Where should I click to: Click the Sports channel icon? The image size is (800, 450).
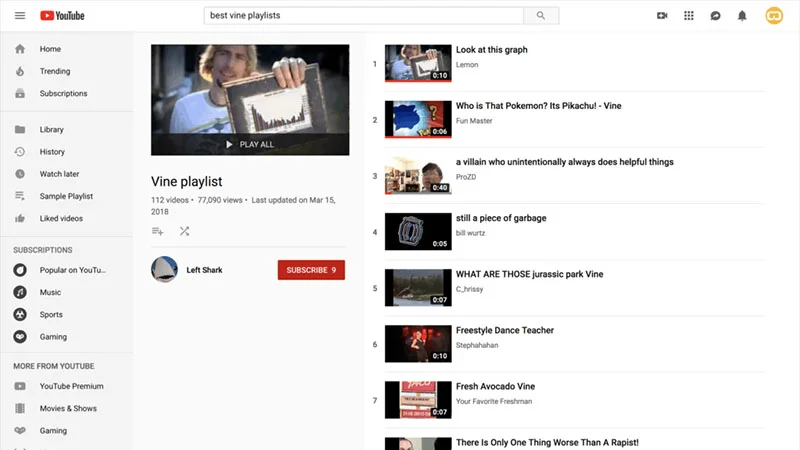(x=20, y=314)
